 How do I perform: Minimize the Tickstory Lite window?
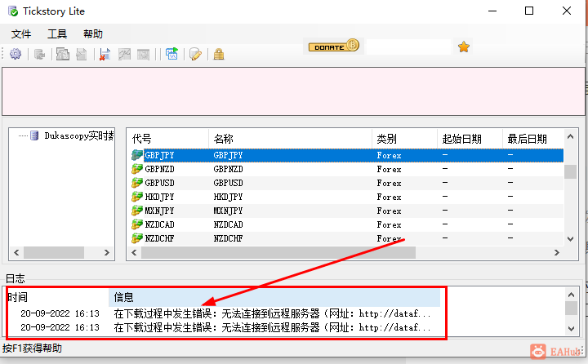tap(492, 11)
